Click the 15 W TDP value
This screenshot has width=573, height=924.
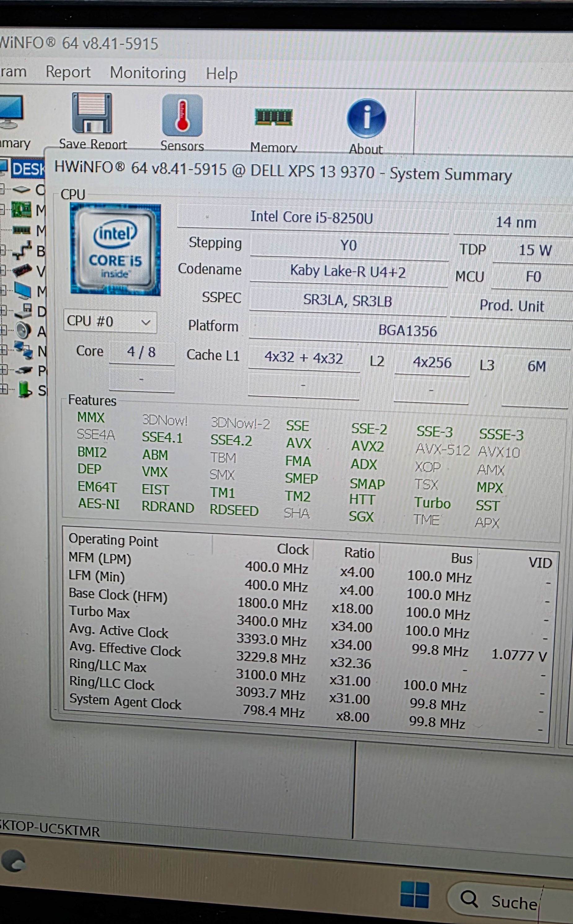tap(535, 250)
